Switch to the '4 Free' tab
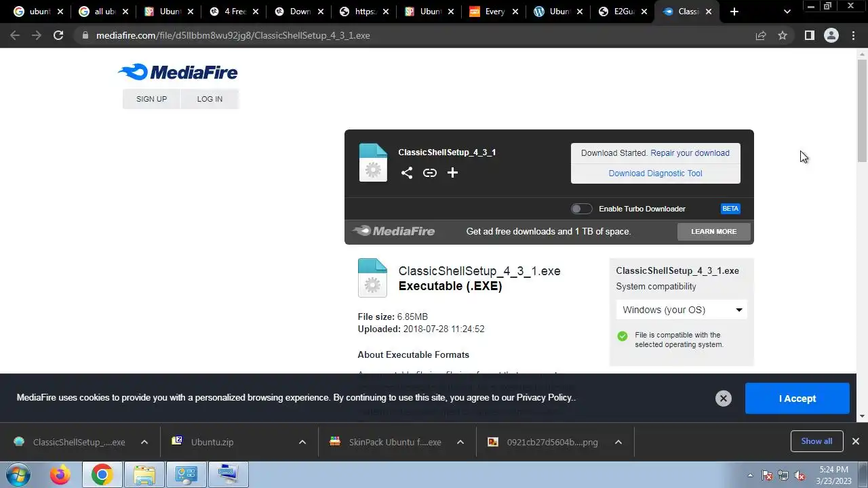Viewport: 868px width, 488px height. click(x=233, y=12)
